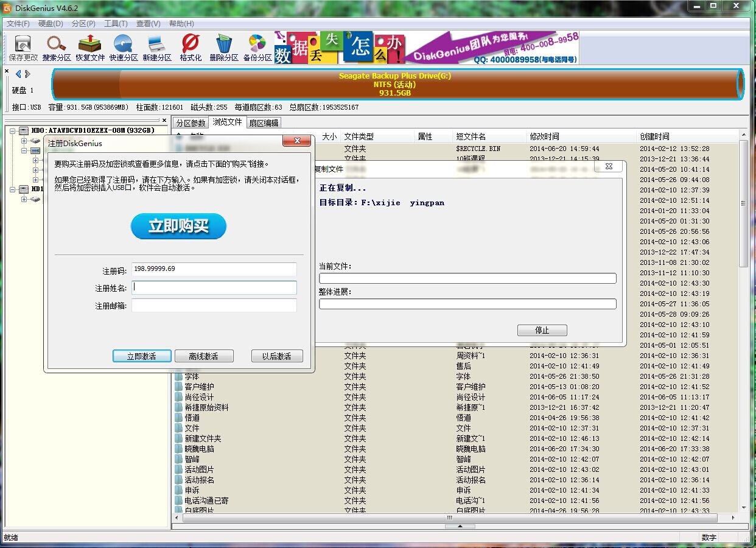Click the 注册码 registration code field
This screenshot has width=756, height=548.
click(214, 269)
